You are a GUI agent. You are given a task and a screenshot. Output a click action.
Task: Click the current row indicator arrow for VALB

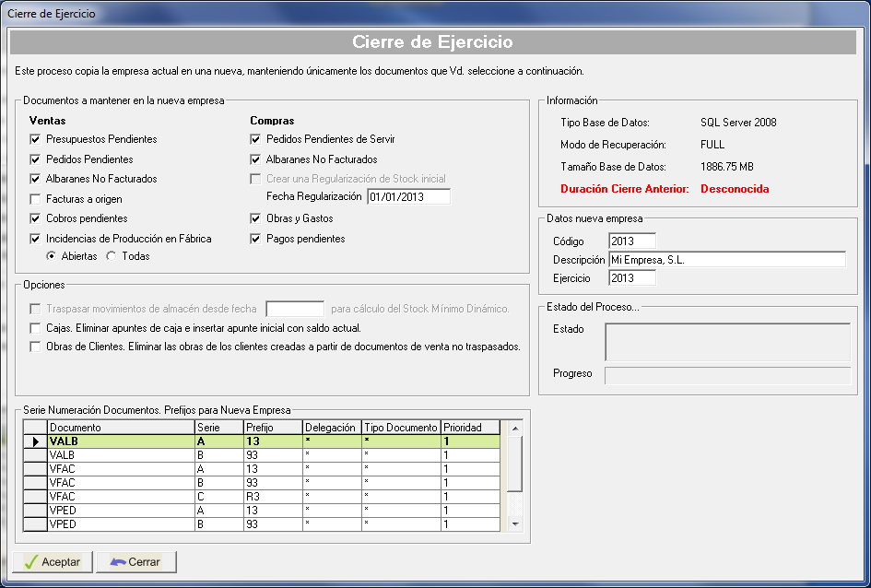(35, 441)
